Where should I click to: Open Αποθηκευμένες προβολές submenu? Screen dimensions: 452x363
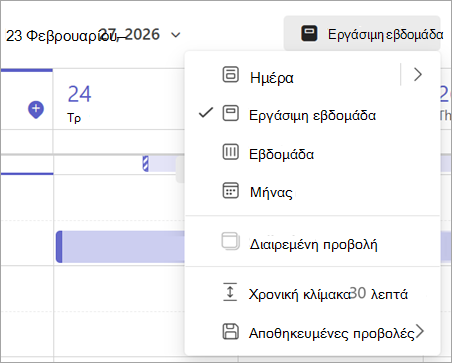point(313,333)
